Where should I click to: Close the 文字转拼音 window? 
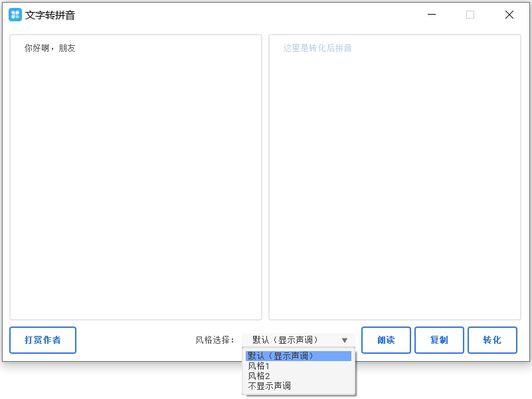pyautogui.click(x=509, y=15)
